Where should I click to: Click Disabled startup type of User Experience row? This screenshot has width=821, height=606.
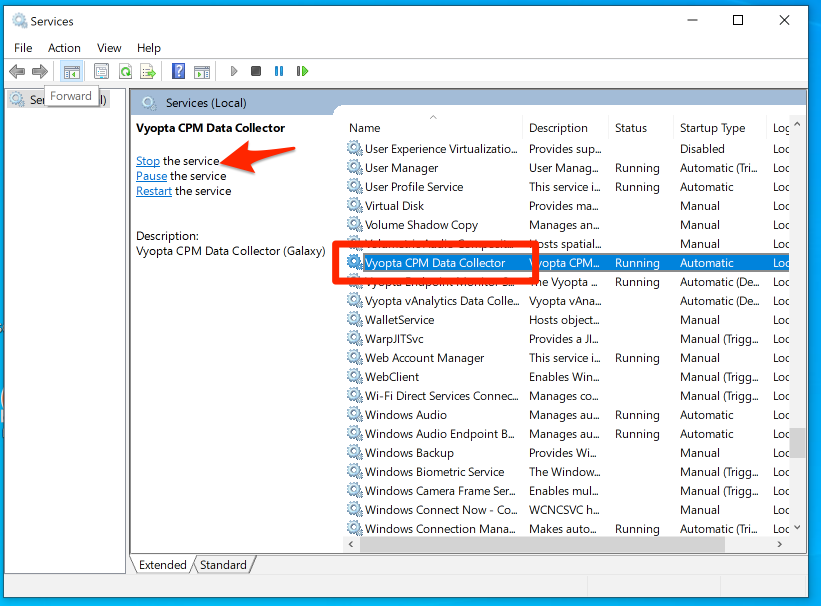[702, 149]
